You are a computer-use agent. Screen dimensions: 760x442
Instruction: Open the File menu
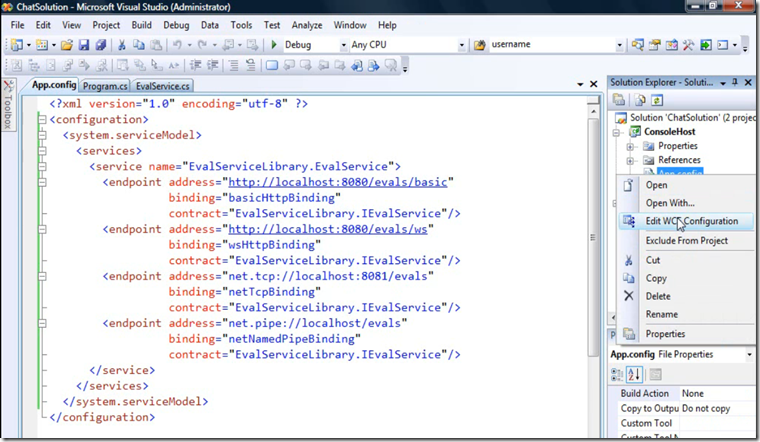tap(17, 25)
